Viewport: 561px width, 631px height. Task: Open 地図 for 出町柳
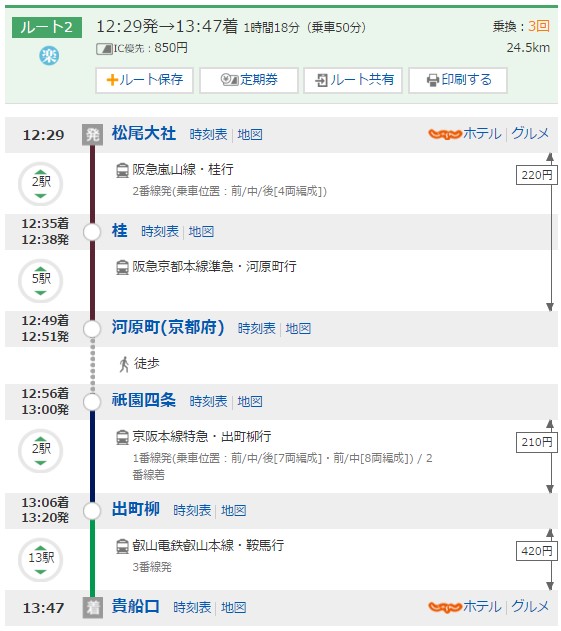point(233,511)
